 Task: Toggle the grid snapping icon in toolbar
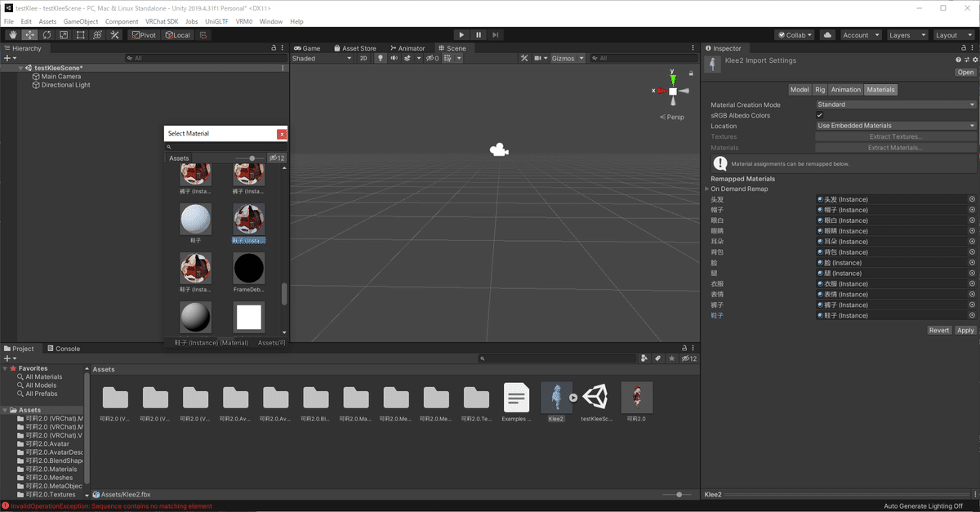tap(203, 35)
